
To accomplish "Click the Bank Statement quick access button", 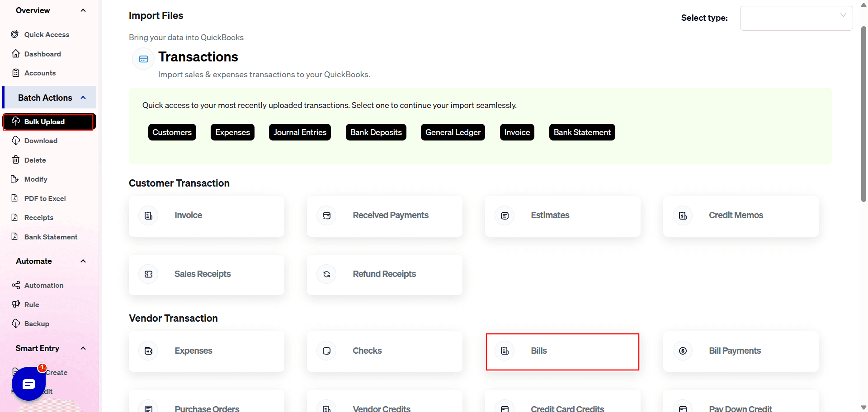I will pos(582,132).
